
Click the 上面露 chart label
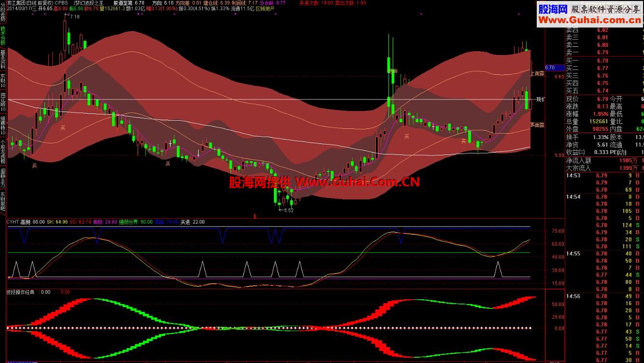click(537, 73)
